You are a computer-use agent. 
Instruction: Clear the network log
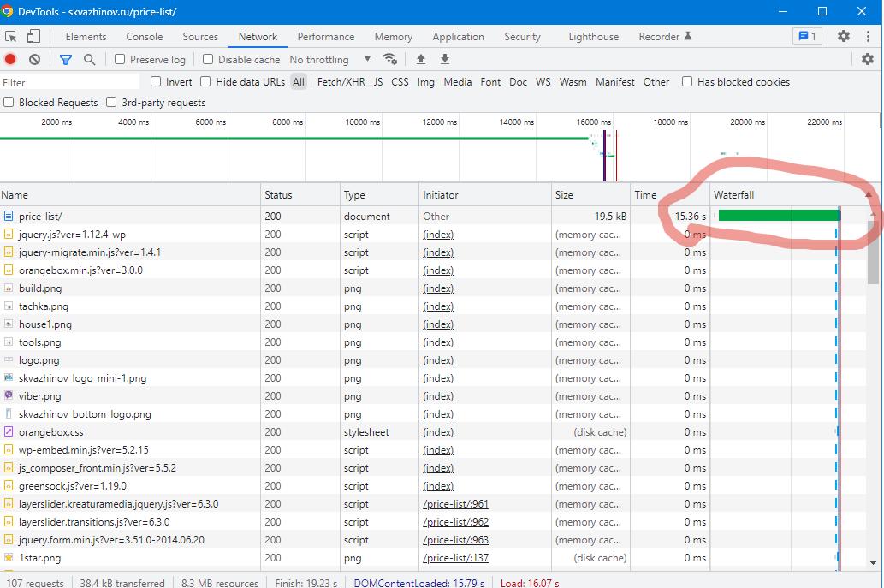point(35,59)
